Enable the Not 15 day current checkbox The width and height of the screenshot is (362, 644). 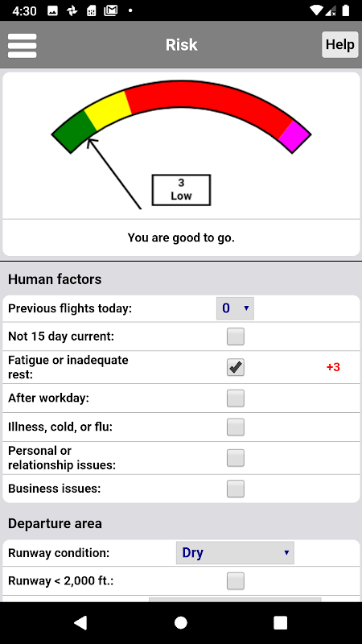pyautogui.click(x=236, y=336)
